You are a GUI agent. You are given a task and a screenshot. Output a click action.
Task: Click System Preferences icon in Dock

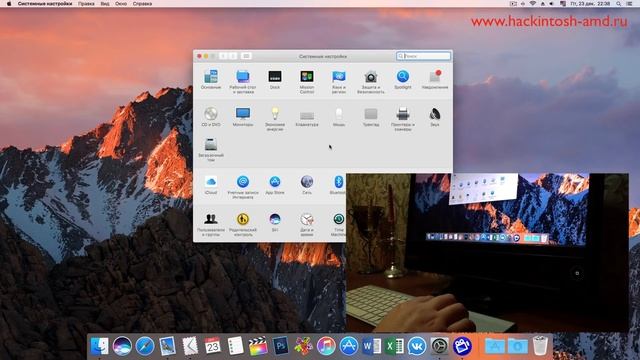click(x=440, y=346)
